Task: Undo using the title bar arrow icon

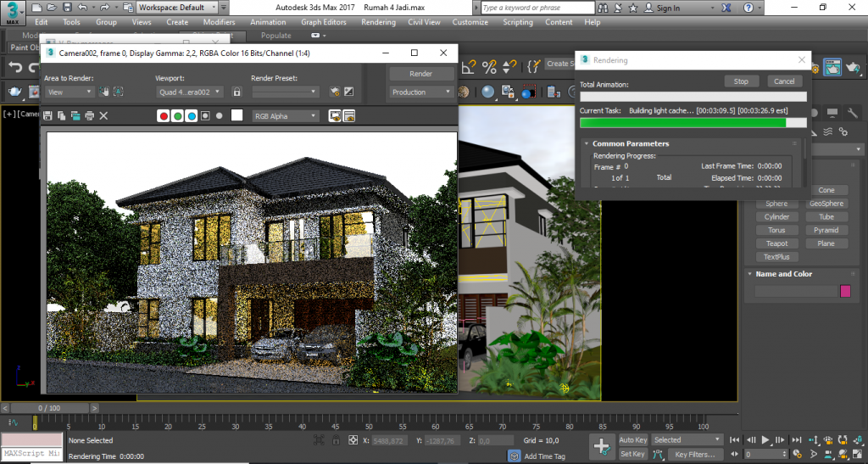Action: pyautogui.click(x=82, y=8)
